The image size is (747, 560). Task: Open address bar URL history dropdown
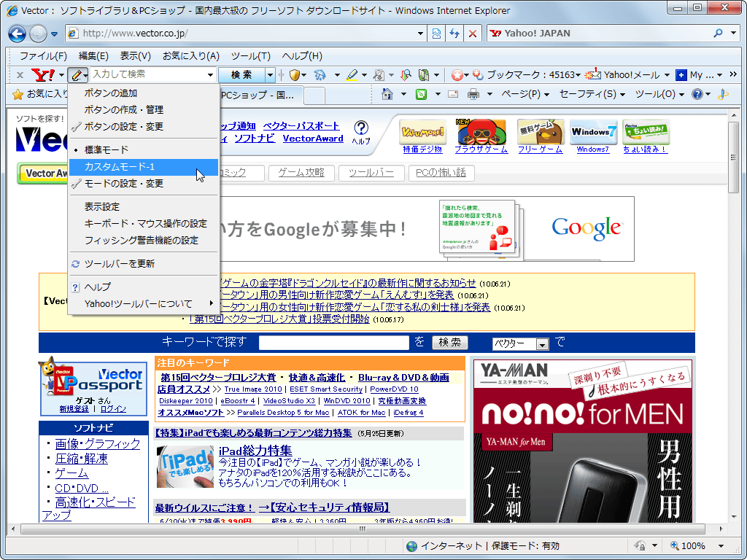[420, 34]
